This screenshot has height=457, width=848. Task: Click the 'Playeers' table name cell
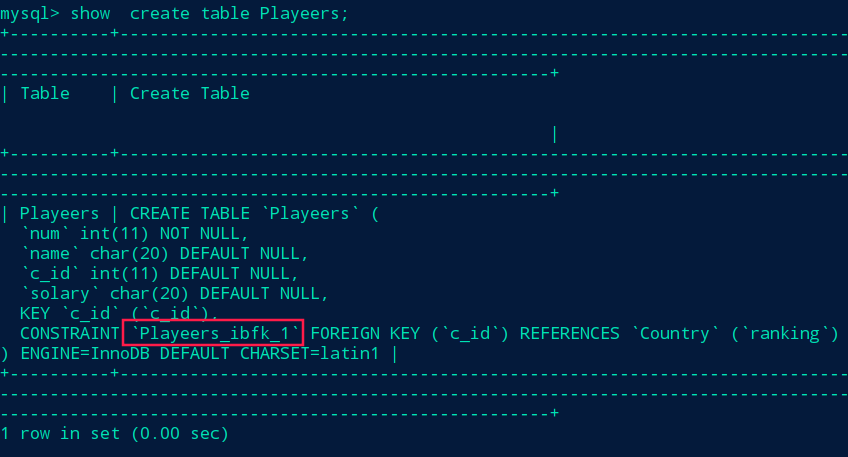click(59, 214)
